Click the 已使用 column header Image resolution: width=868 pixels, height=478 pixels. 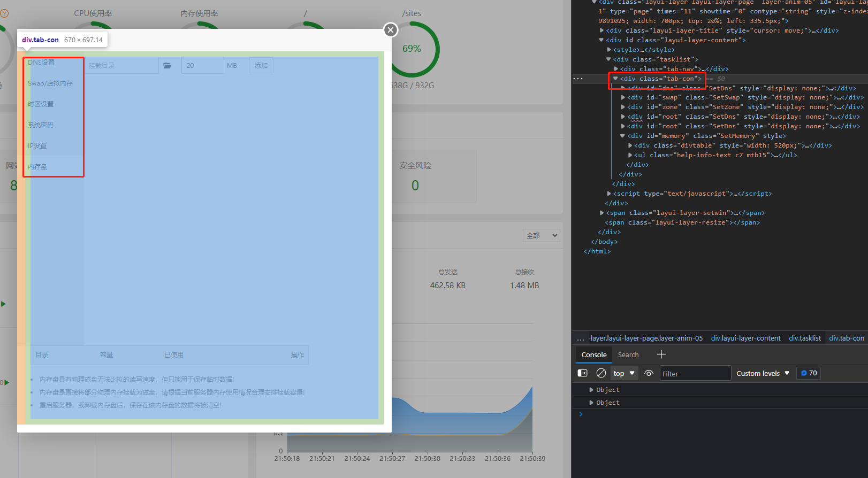pyautogui.click(x=174, y=355)
